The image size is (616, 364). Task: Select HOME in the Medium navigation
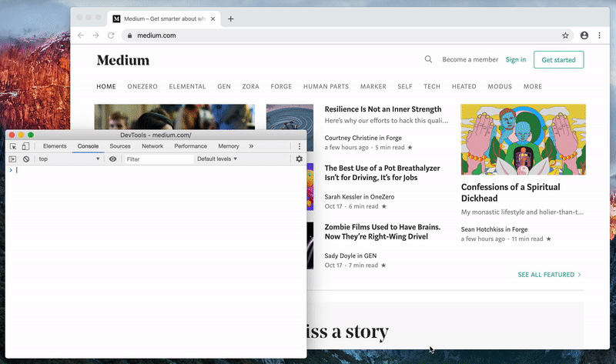106,86
